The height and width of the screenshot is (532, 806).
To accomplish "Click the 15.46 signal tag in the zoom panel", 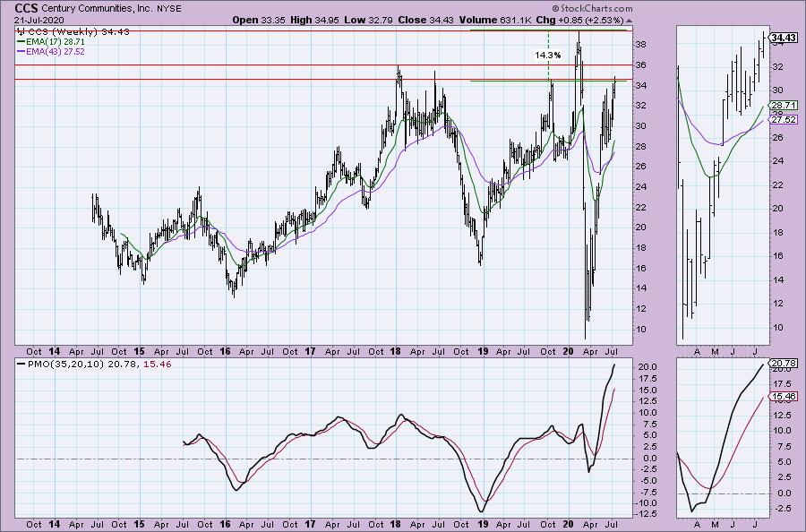I will coord(784,396).
